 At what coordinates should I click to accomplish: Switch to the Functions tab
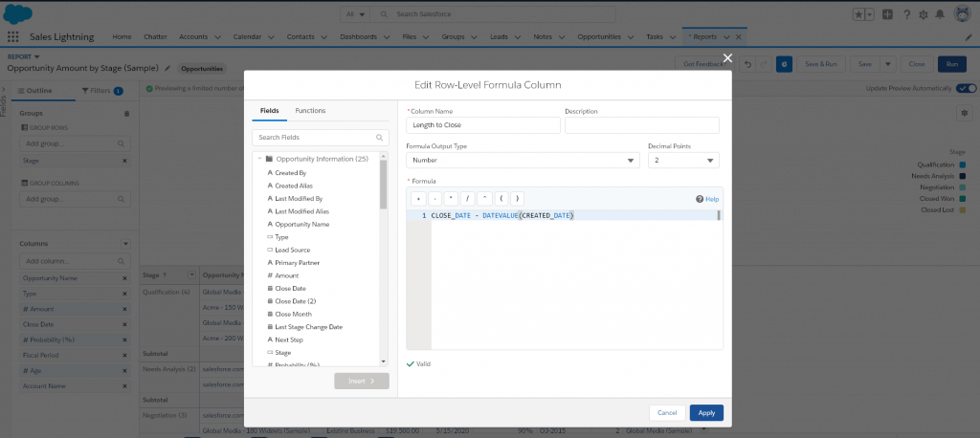click(x=310, y=111)
